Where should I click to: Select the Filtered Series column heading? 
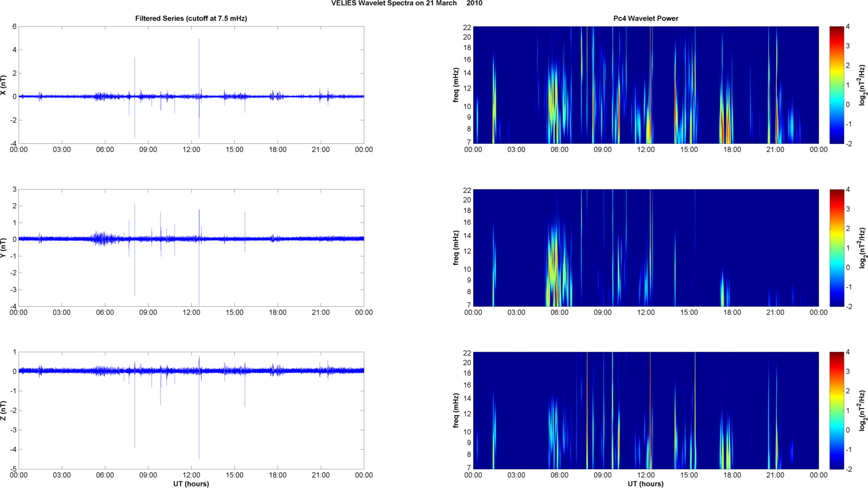pyautogui.click(x=191, y=18)
